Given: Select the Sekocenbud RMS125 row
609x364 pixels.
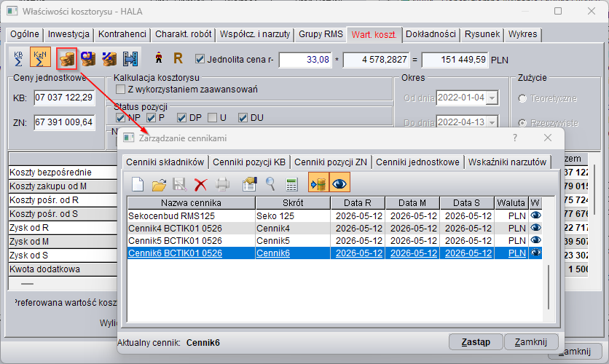Looking at the screenshot, I should click(335, 215).
